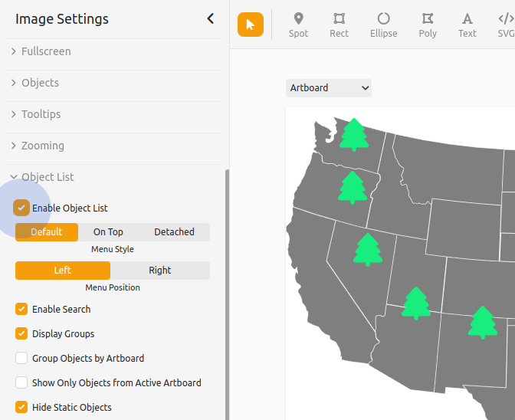Expand the Tooltips settings section

tap(41, 114)
